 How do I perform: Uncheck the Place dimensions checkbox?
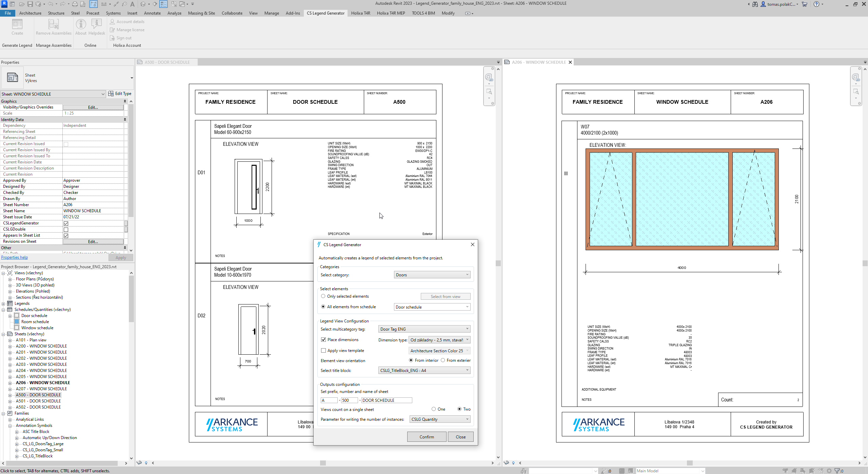coord(323,340)
